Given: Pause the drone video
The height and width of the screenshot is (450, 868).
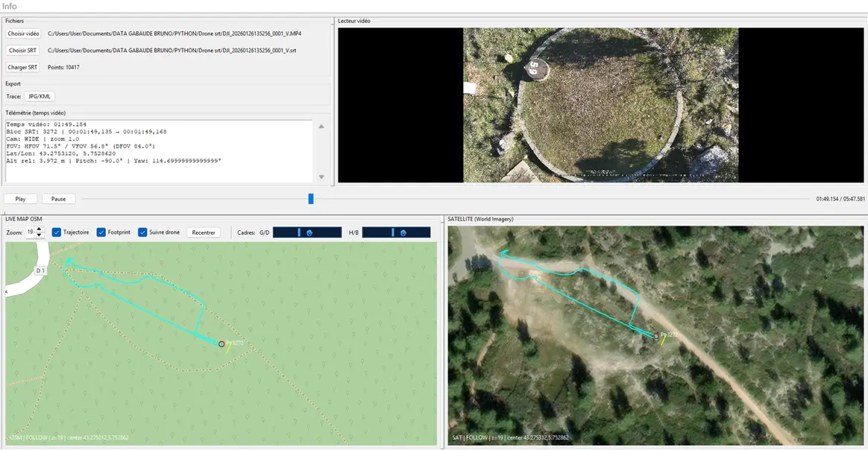Looking at the screenshot, I should click(x=59, y=199).
